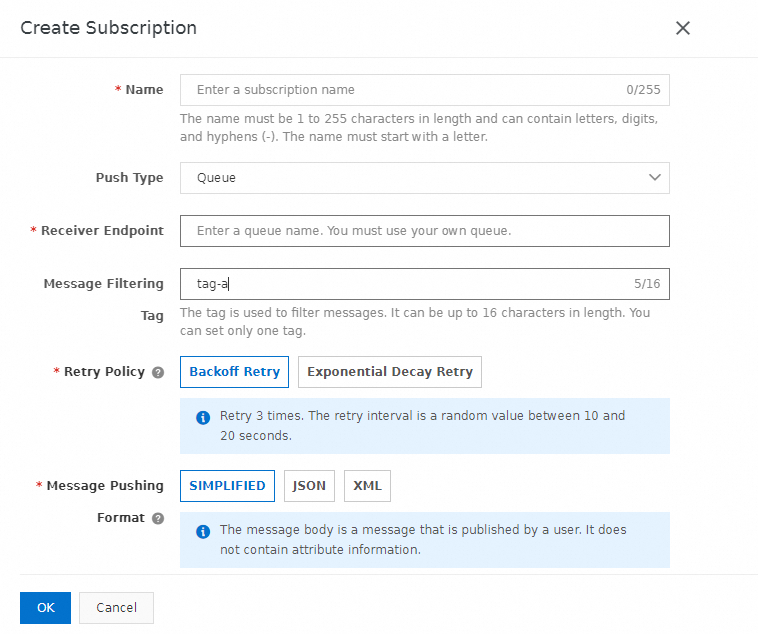Select the Backoff Retry policy
758x634 pixels.
pos(234,372)
